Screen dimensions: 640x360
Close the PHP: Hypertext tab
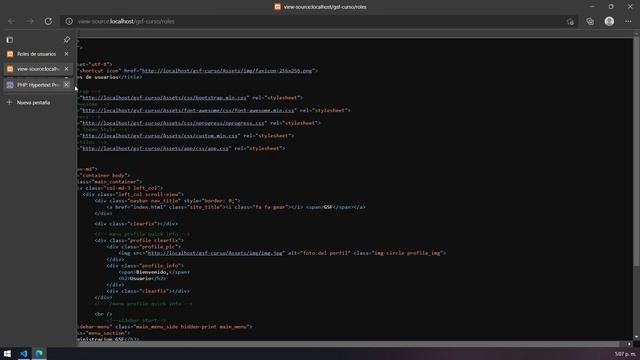click(67, 85)
